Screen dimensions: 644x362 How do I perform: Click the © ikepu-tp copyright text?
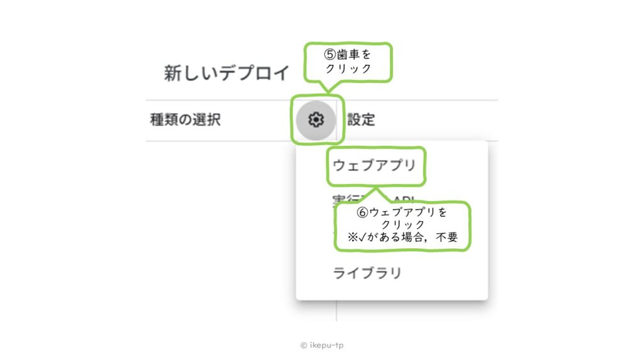click(322, 345)
